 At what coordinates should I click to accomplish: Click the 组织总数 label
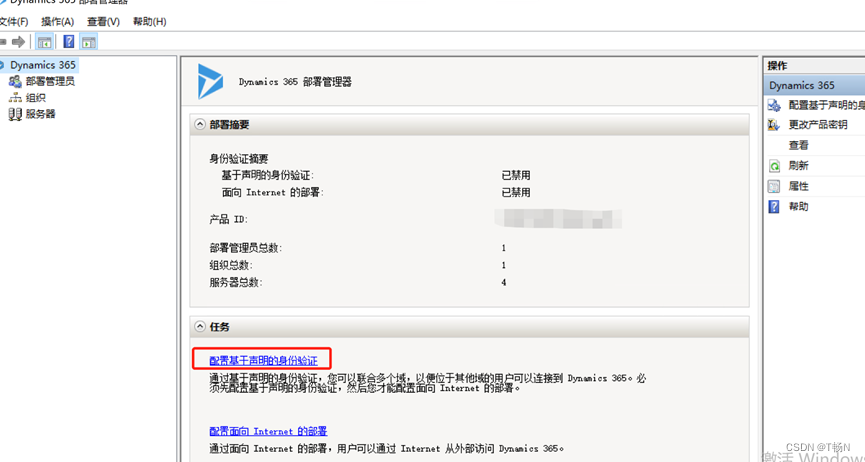(231, 265)
